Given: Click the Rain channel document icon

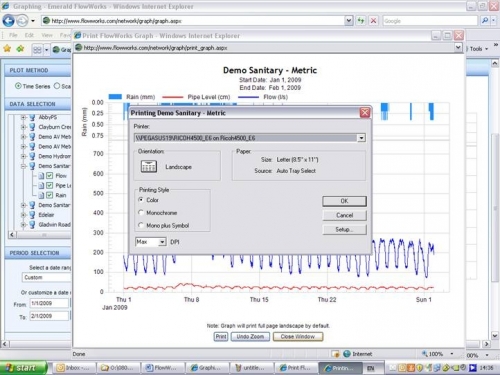Looking at the screenshot, I should pyautogui.click(x=41, y=195).
